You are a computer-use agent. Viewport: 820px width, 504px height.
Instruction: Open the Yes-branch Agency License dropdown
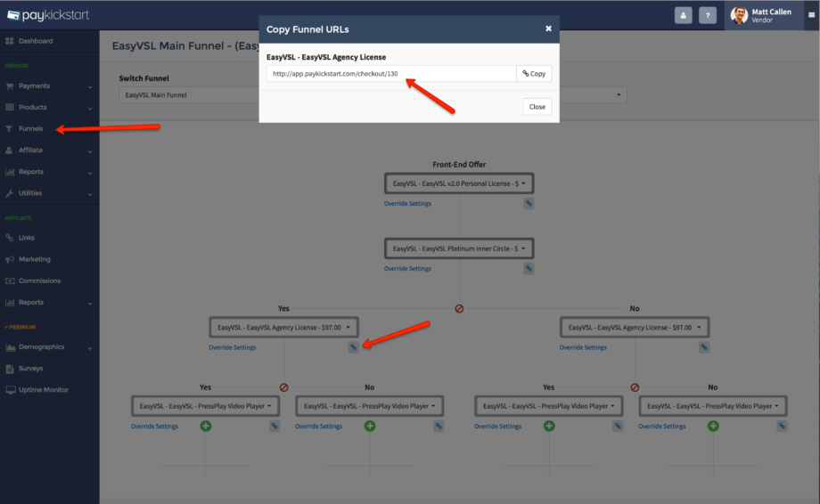click(x=284, y=328)
